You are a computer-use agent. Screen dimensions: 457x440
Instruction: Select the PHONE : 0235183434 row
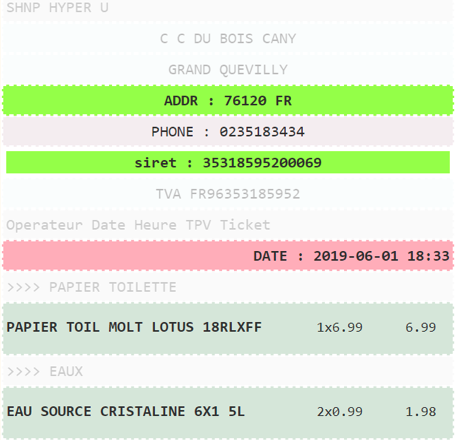point(228,132)
